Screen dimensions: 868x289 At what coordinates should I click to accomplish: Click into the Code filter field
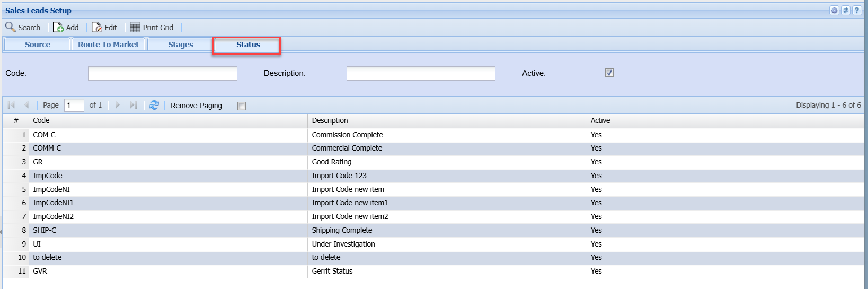[x=163, y=74]
